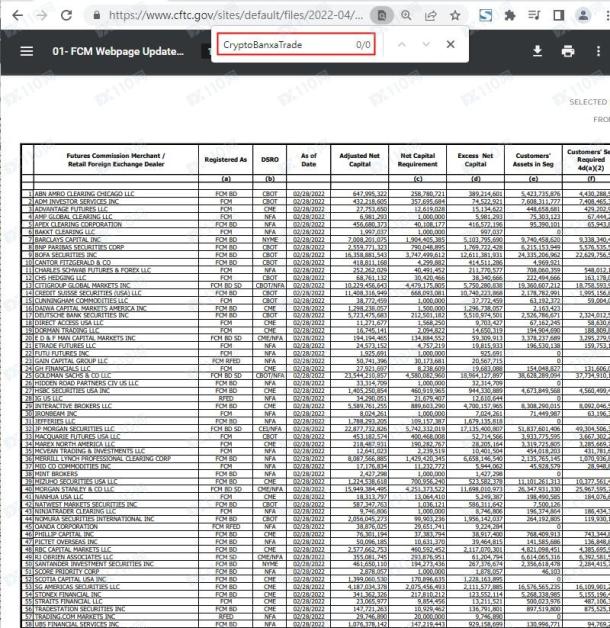Click the CryptoBanxaTrade find box
The width and height of the screenshot is (610, 628).
pyautogui.click(x=296, y=44)
